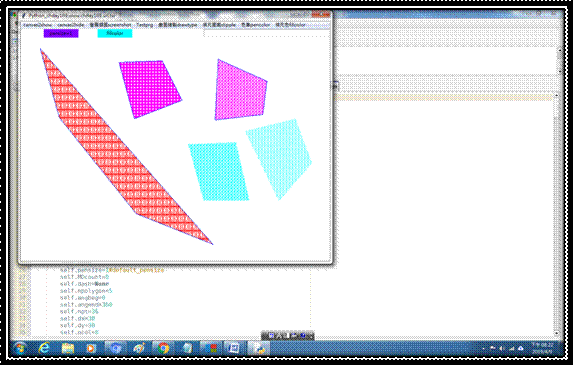Click the Windows Start orb
This screenshot has width=573, height=365.
[x=20, y=348]
